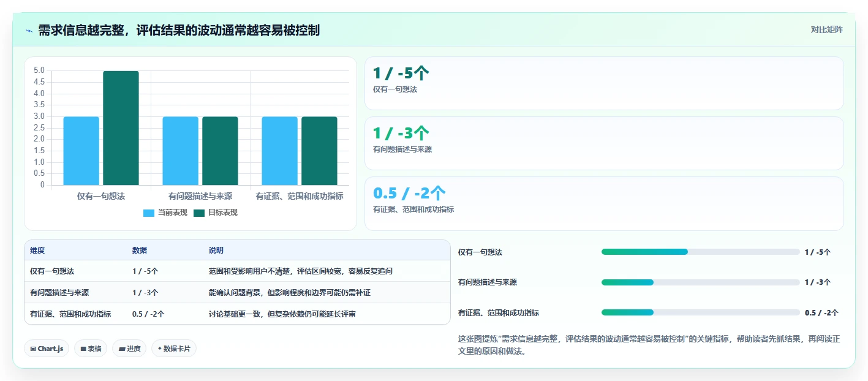The image size is (868, 381).
Task: Toggle the 目标表现 legend item
Action: coord(216,213)
